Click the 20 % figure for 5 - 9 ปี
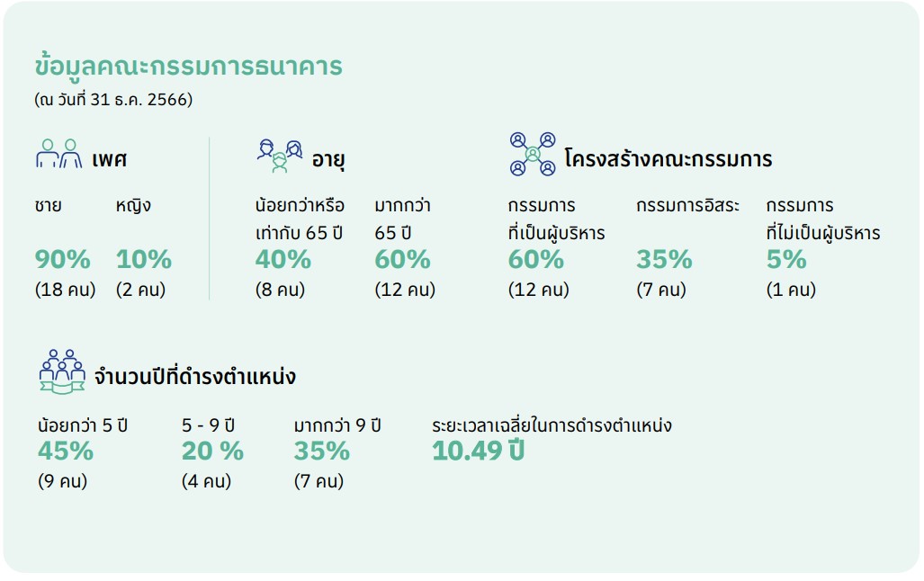Image resolution: width=924 pixels, height=581 pixels. pos(212,451)
